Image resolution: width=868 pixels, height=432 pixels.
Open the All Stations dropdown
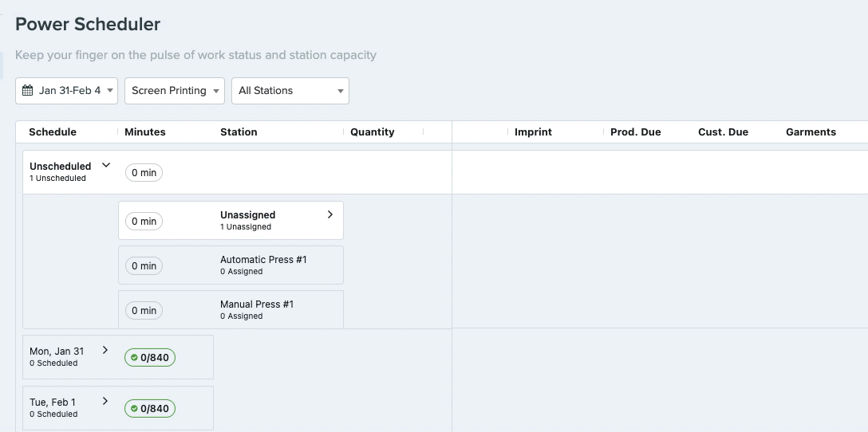(290, 91)
